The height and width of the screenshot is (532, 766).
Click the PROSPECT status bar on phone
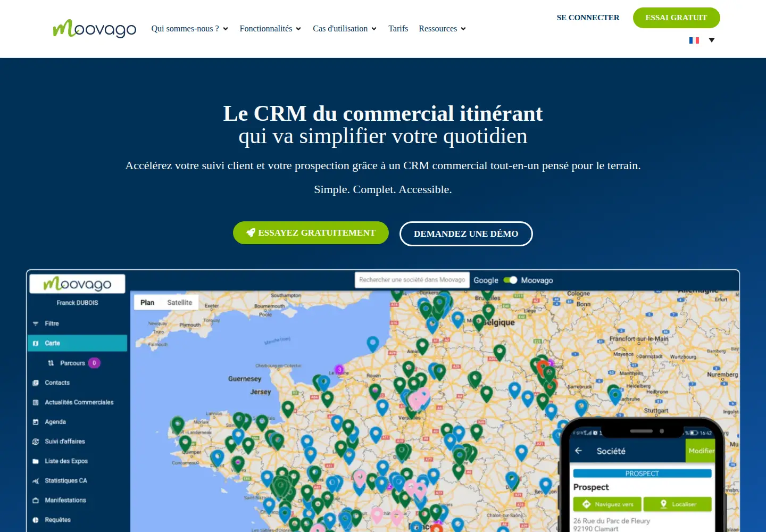click(642, 473)
